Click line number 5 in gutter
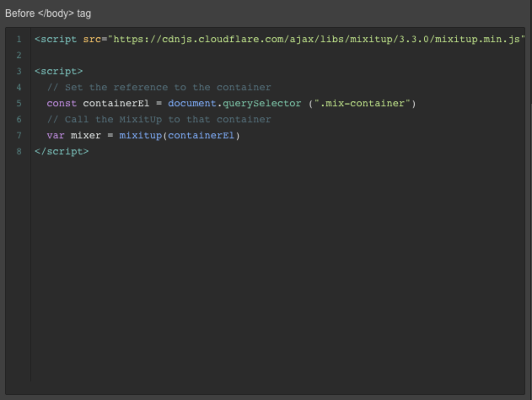This screenshot has width=532, height=400. [19, 104]
